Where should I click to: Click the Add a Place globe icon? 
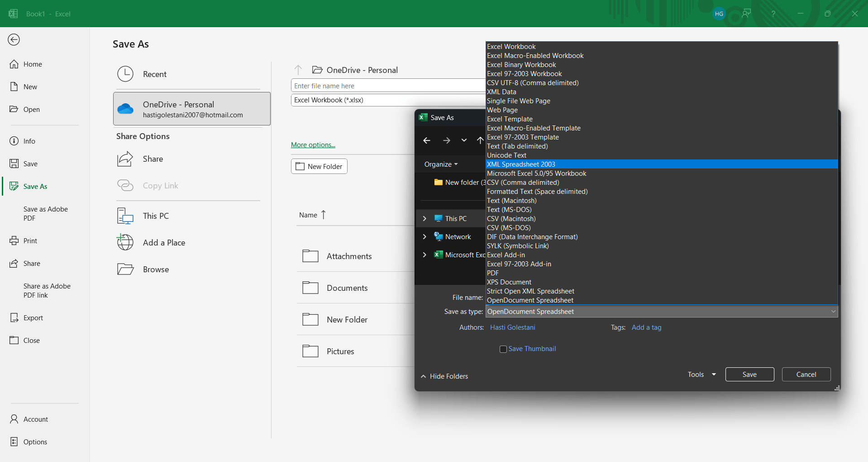[x=125, y=242]
